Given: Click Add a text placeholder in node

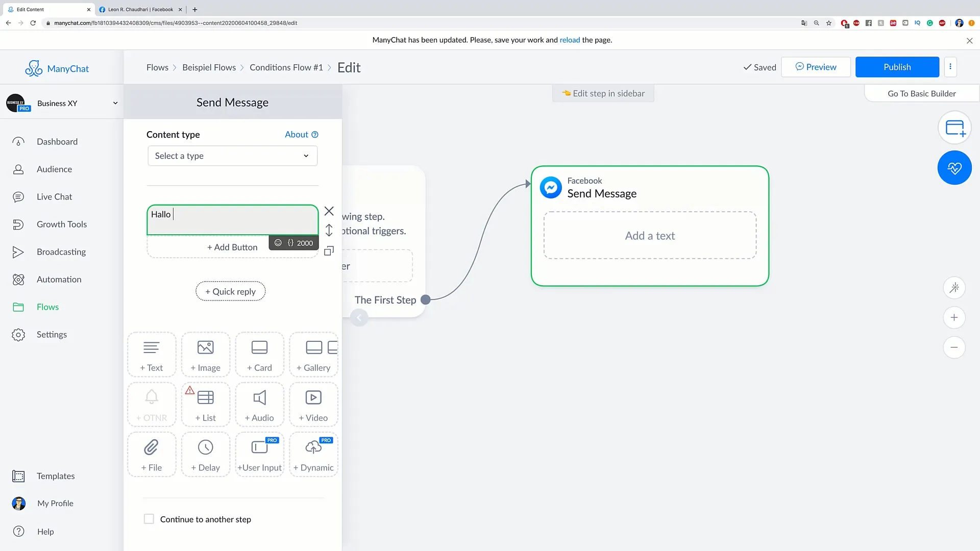Looking at the screenshot, I should click(650, 236).
